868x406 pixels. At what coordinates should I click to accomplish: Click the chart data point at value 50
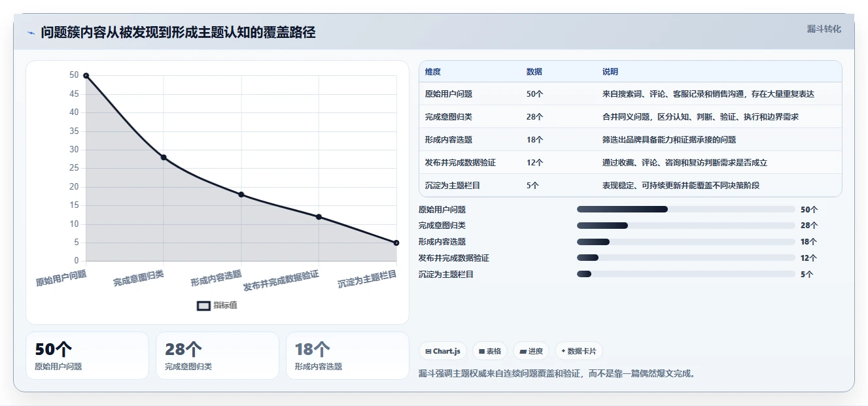[x=86, y=76]
